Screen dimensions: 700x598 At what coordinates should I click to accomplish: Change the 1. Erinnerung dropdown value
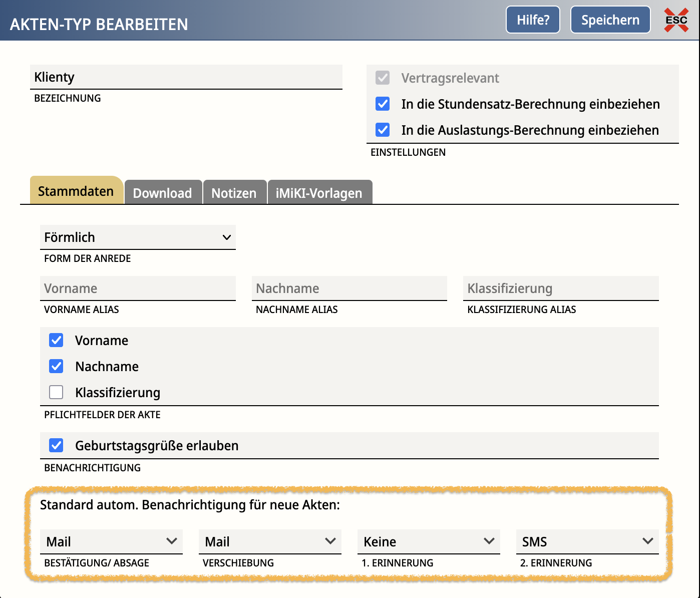click(x=429, y=541)
